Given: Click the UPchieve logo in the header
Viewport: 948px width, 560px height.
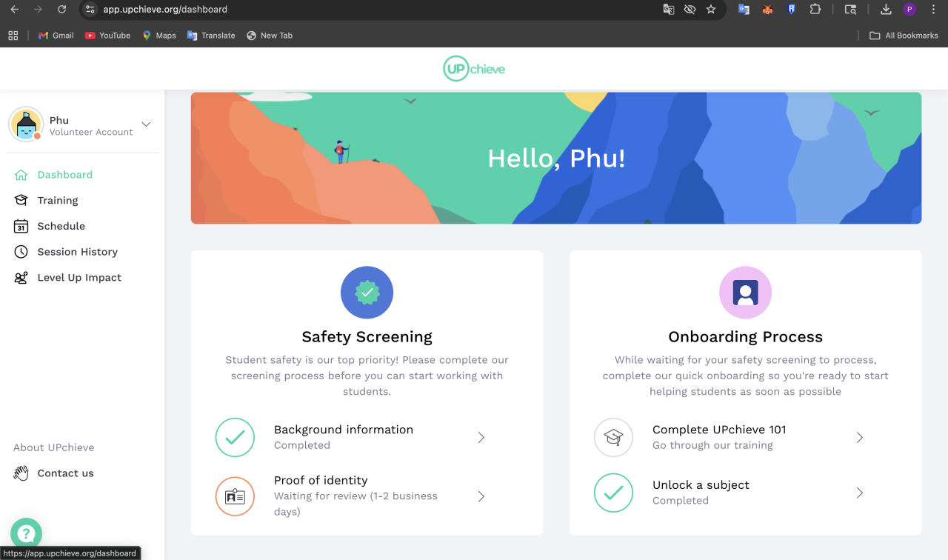Looking at the screenshot, I should pyautogui.click(x=474, y=69).
